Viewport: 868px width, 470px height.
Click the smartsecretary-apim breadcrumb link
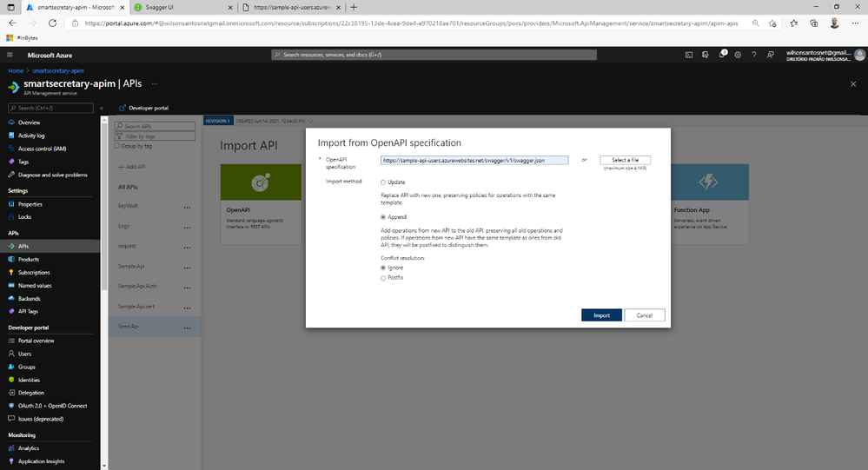[58, 71]
